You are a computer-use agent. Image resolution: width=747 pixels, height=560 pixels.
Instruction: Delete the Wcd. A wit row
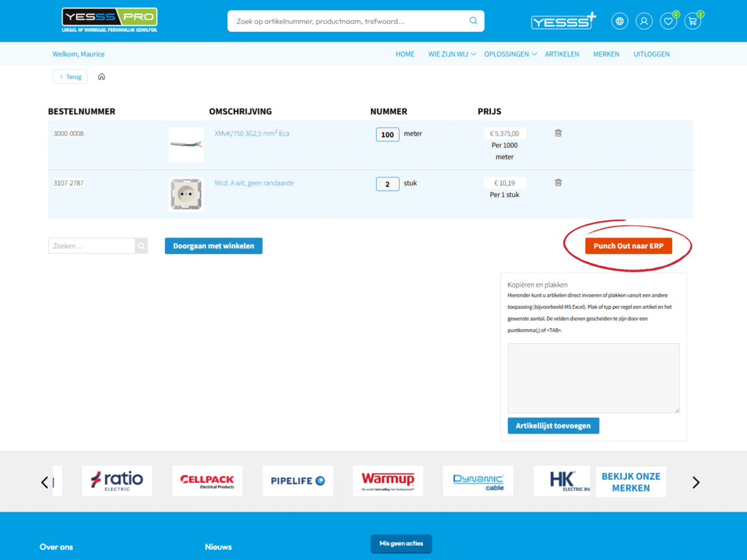[558, 182]
